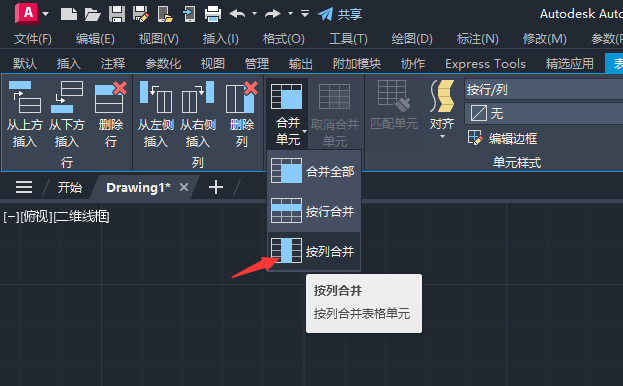This screenshot has height=386, width=623.
Task: Click the AutoCAD application logo button
Action: [27, 14]
